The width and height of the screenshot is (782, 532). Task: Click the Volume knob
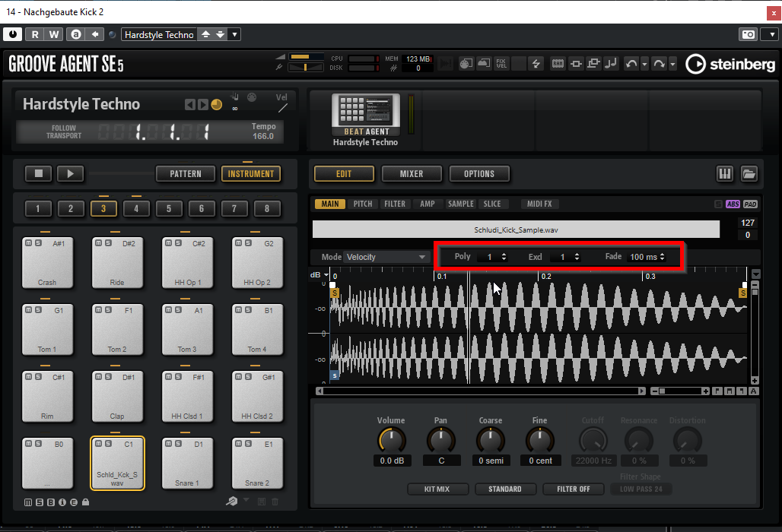[392, 440]
